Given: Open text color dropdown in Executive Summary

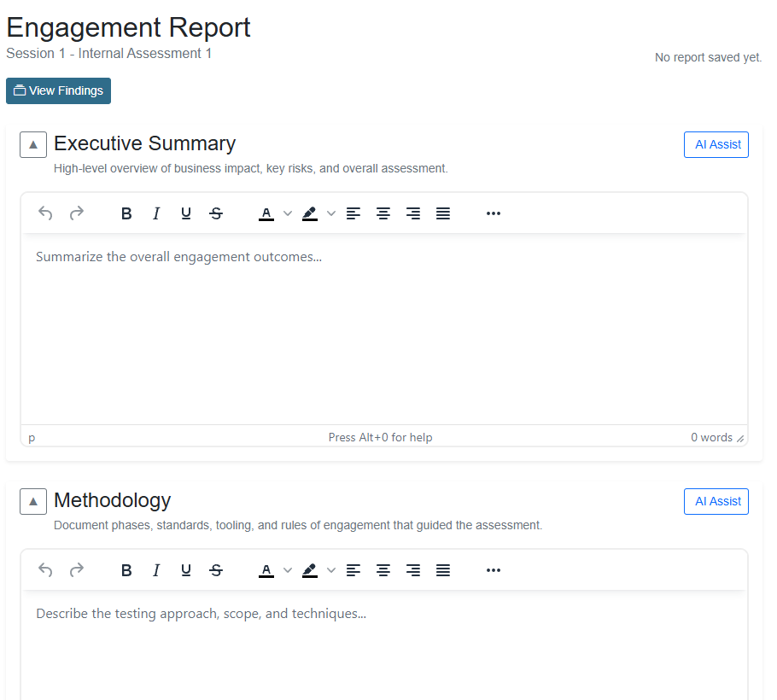Looking at the screenshot, I should coord(288,213).
